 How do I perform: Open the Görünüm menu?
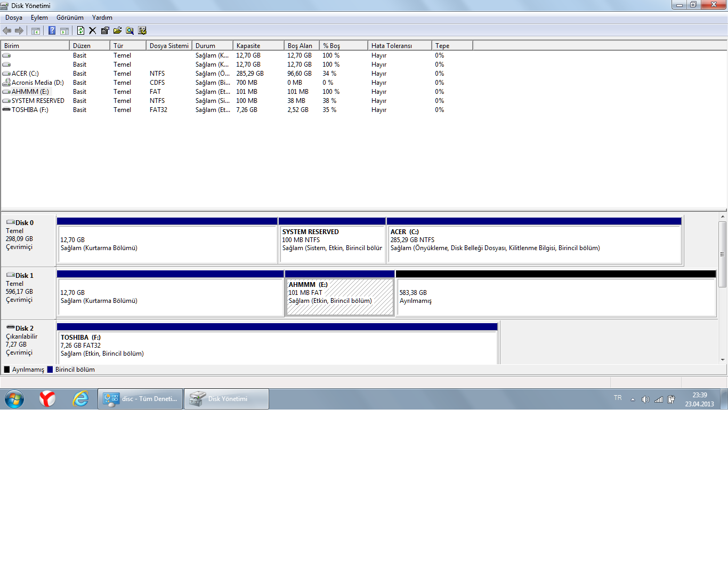[70, 18]
